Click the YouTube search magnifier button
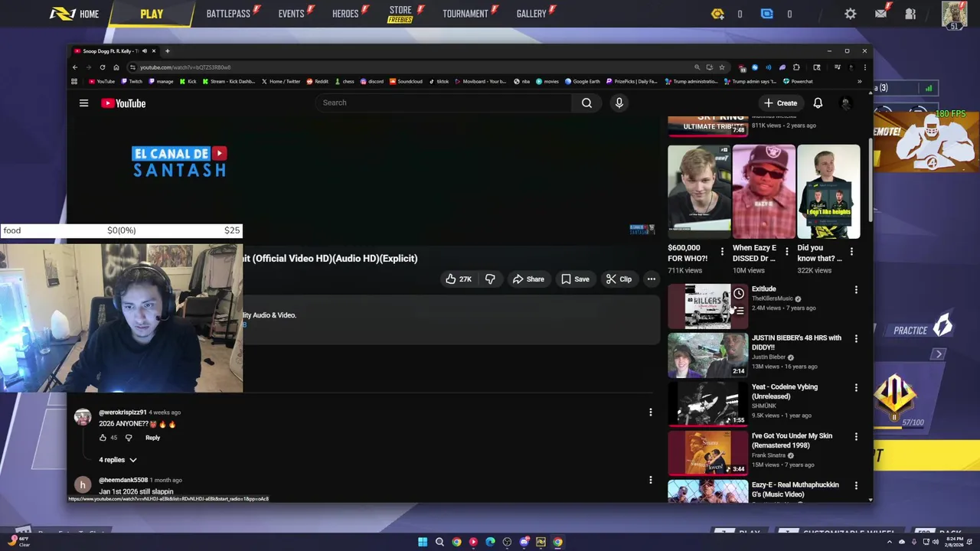The width and height of the screenshot is (980, 551). coord(586,103)
